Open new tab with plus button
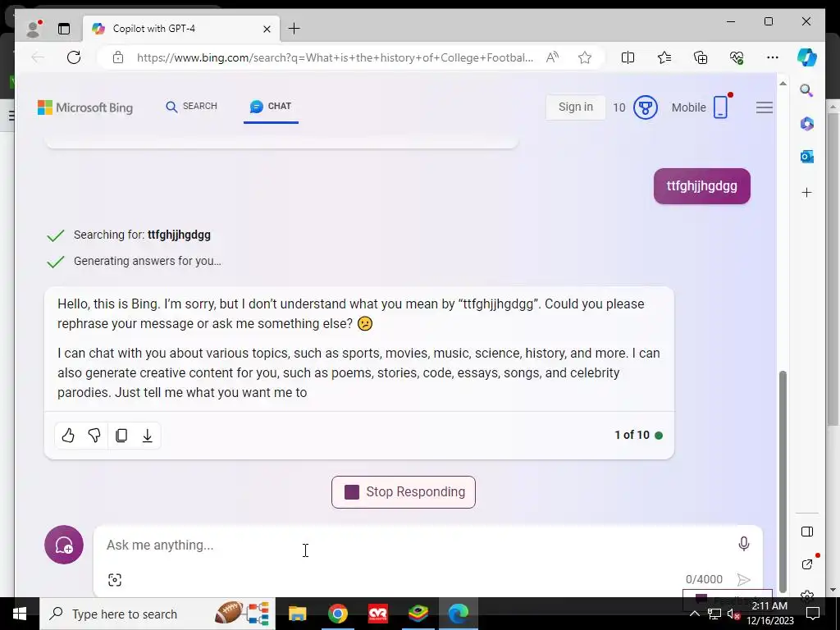The image size is (840, 630). [294, 29]
